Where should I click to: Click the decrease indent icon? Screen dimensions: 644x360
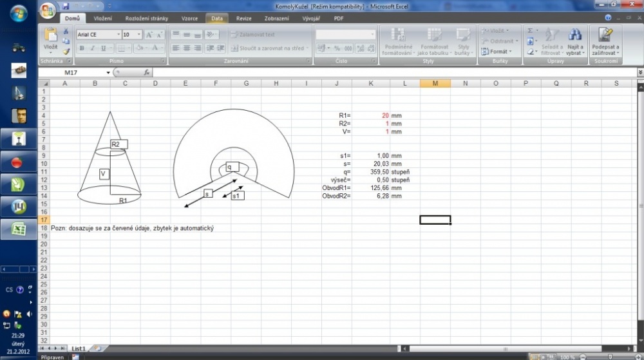(211, 48)
